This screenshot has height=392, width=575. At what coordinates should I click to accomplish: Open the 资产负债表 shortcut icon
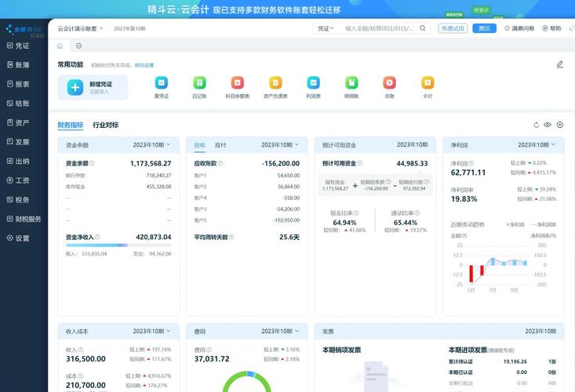tap(275, 83)
